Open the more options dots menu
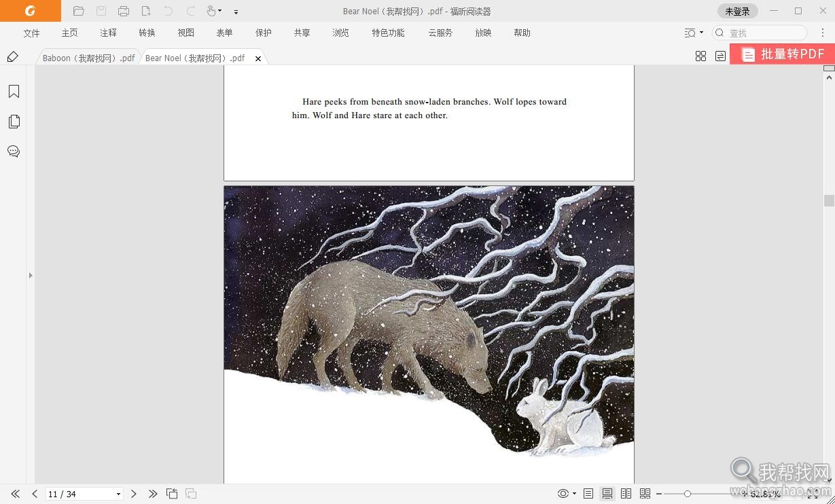835x504 pixels. tap(823, 33)
